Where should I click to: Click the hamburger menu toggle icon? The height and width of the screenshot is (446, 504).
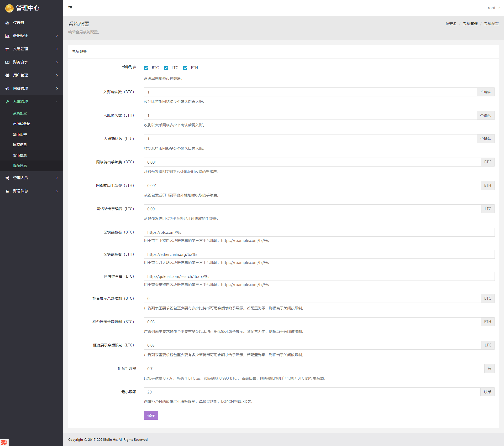70,8
